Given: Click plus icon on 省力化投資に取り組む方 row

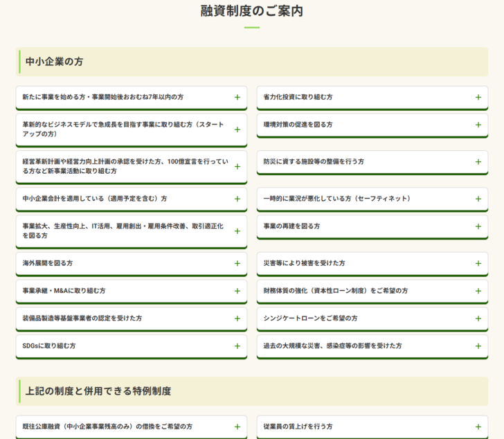Looking at the screenshot, I should tap(478, 98).
